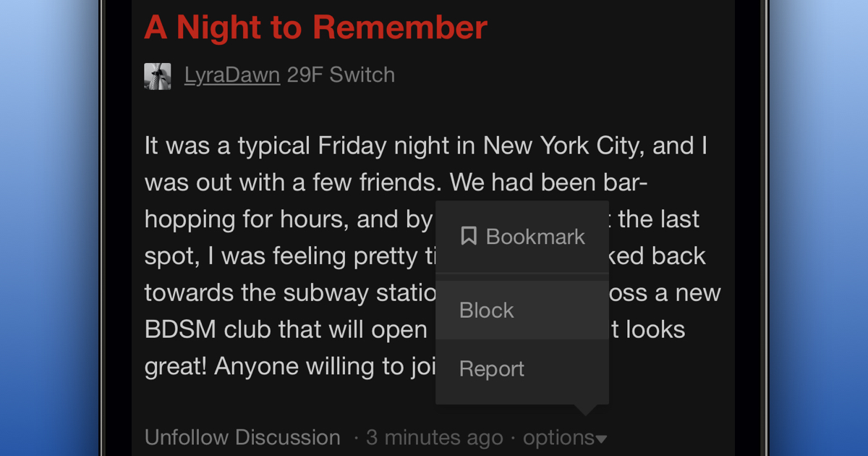Viewport: 868px width, 456px height.
Task: Open LyraDawn's profile via the username link
Action: point(232,75)
